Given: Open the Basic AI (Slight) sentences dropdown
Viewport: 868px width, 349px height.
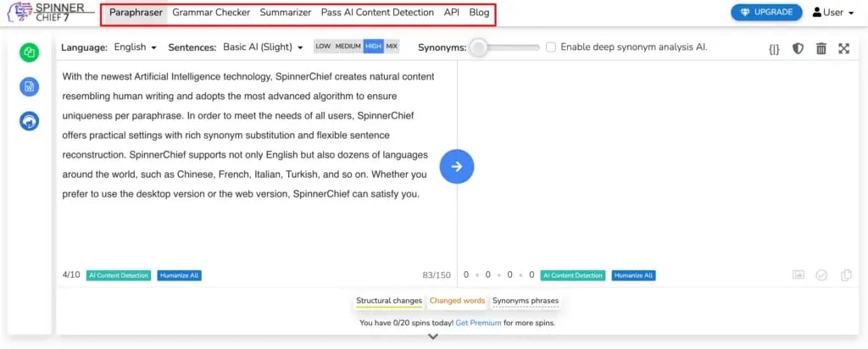Looking at the screenshot, I should (263, 47).
